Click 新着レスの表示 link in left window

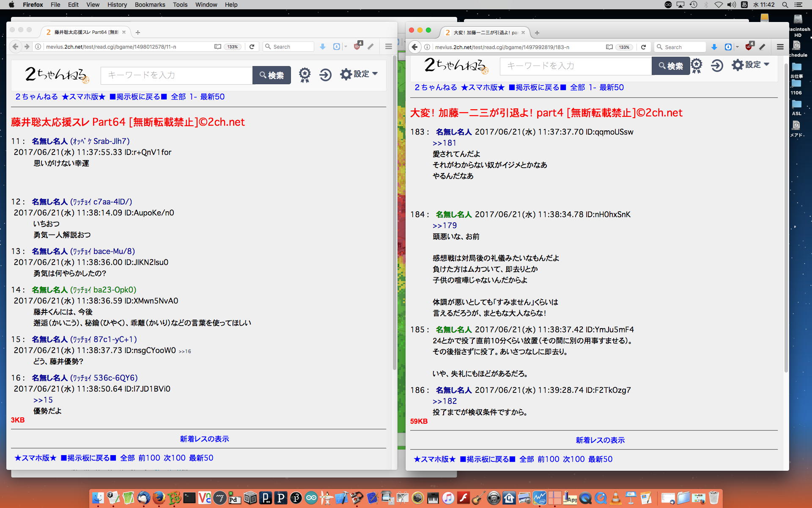coord(204,439)
